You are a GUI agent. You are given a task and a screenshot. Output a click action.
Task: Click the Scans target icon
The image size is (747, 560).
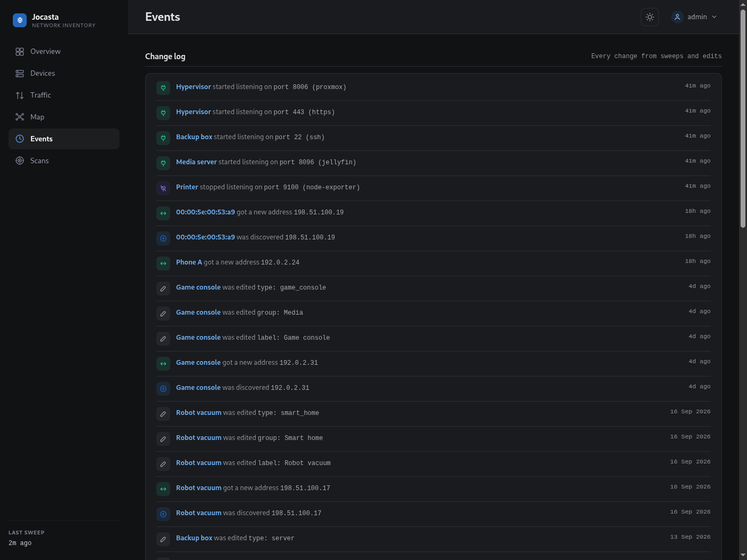[x=20, y=161]
